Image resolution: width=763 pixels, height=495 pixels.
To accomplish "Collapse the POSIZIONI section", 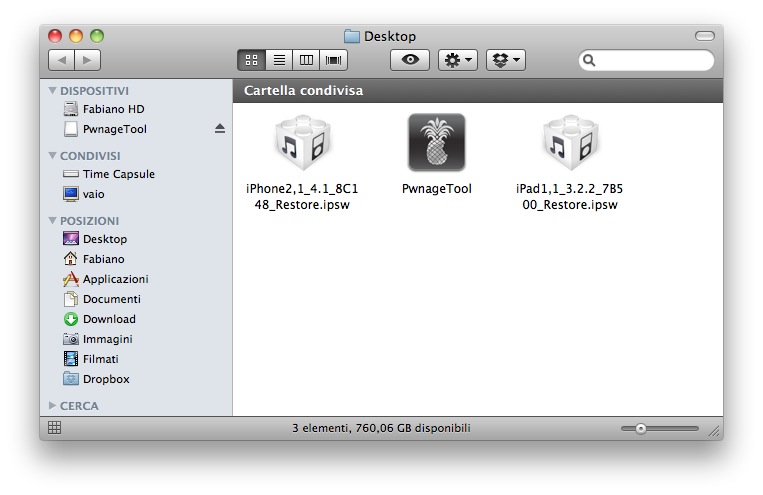I will (53, 220).
